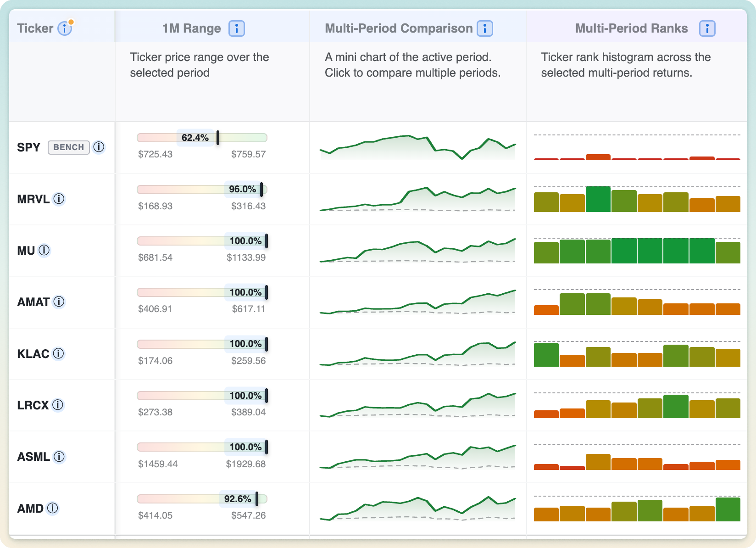Click the Multi-Period Comparison column header

coord(399,28)
